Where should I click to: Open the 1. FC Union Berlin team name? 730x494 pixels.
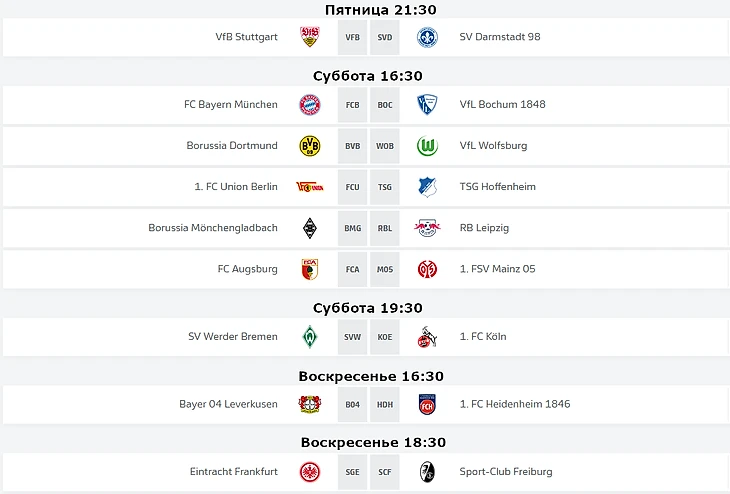[x=236, y=187]
